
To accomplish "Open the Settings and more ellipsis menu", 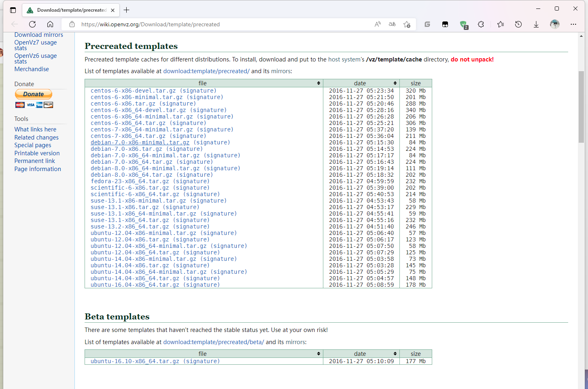I will click(x=573, y=24).
